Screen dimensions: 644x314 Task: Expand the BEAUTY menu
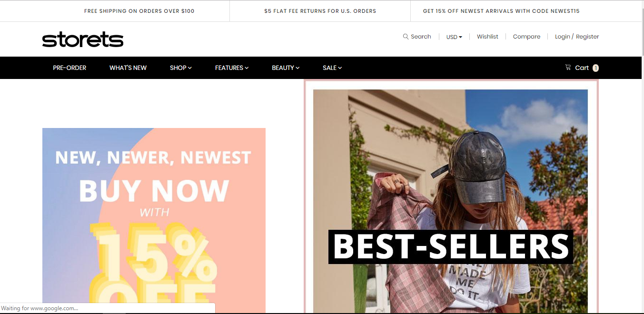286,68
